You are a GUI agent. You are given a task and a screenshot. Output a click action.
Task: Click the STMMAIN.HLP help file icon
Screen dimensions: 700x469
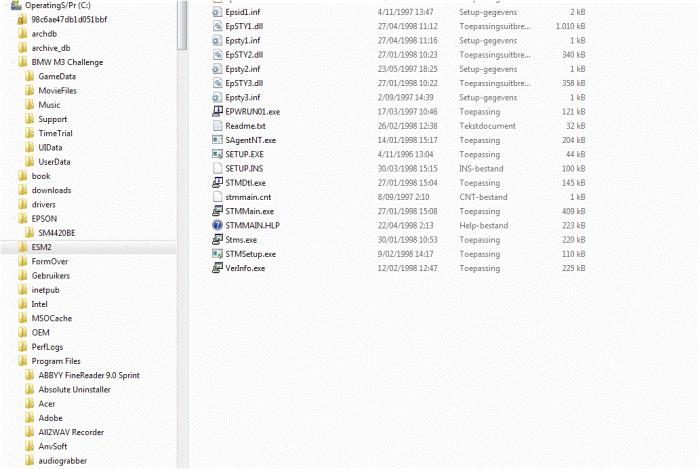(217, 225)
